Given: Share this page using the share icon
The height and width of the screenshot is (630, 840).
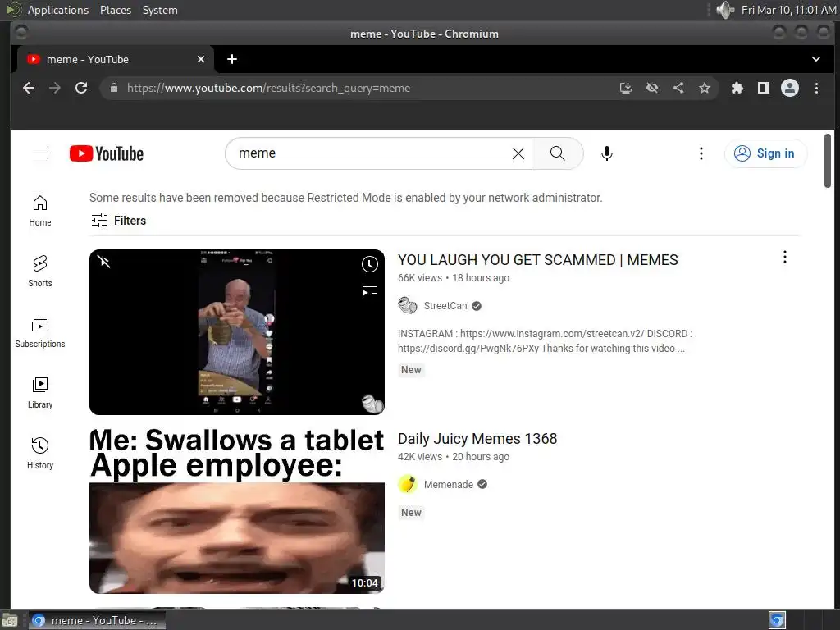Looking at the screenshot, I should [678, 88].
